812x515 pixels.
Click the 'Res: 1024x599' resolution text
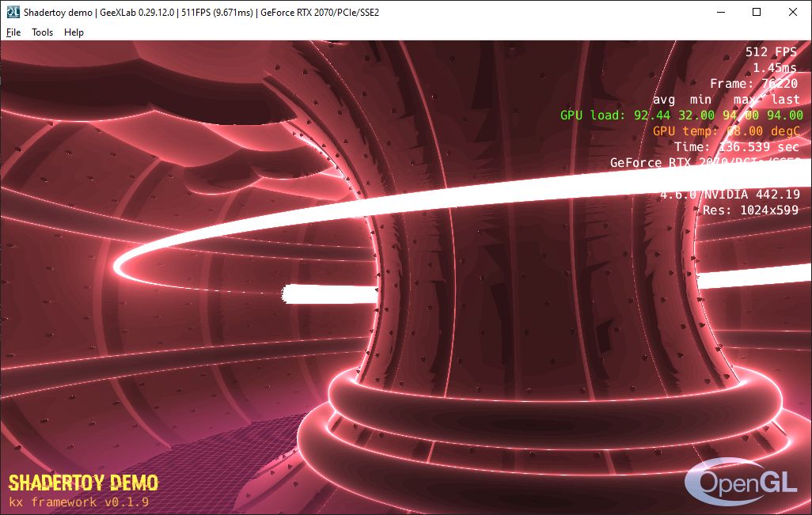click(x=750, y=210)
